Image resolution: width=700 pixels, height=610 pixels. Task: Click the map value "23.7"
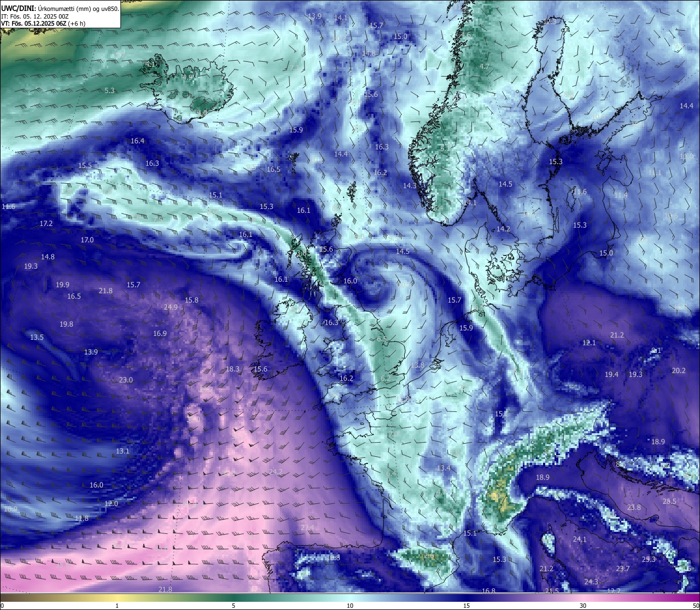[623, 568]
